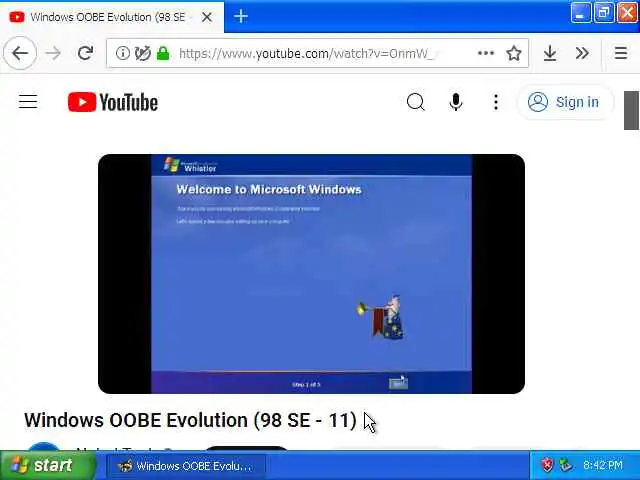Expand the toolbar overflow chevrons
This screenshot has width=640, height=480.
pyautogui.click(x=582, y=53)
